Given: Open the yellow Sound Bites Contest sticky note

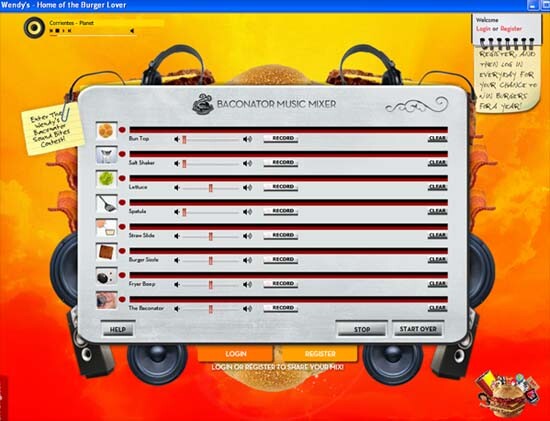Looking at the screenshot, I should coord(53,129).
